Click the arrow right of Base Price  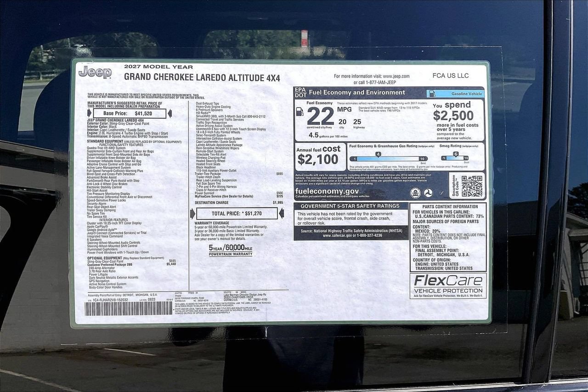tap(169, 113)
